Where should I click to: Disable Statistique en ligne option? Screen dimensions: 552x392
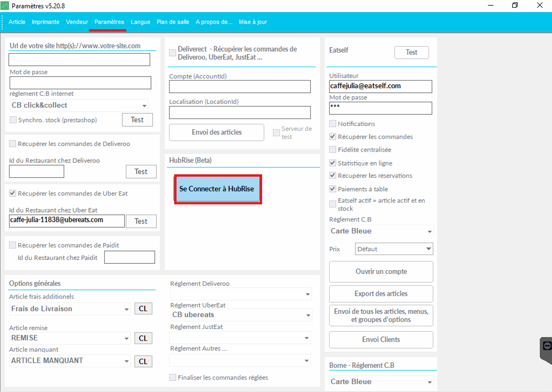tap(333, 163)
